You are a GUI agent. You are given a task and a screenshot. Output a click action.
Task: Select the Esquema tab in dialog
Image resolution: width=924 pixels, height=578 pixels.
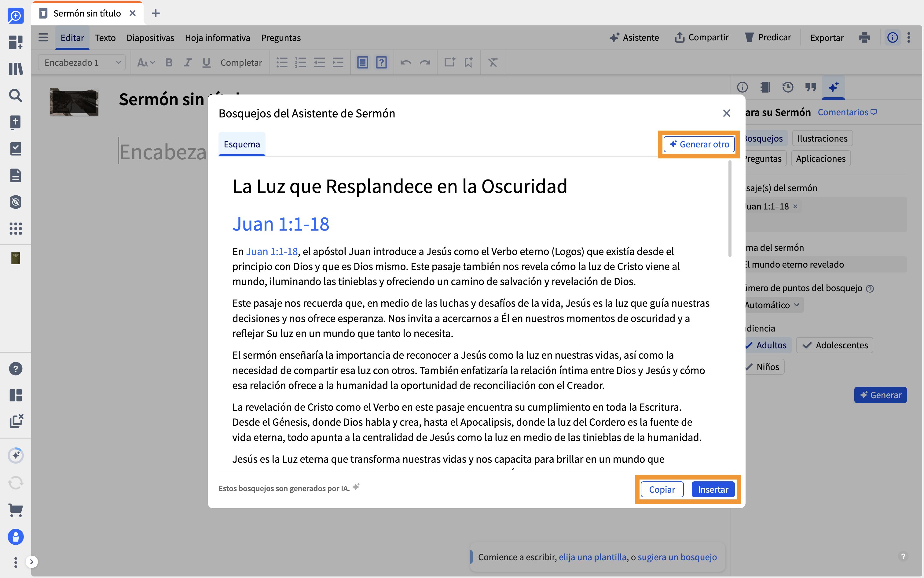242,144
